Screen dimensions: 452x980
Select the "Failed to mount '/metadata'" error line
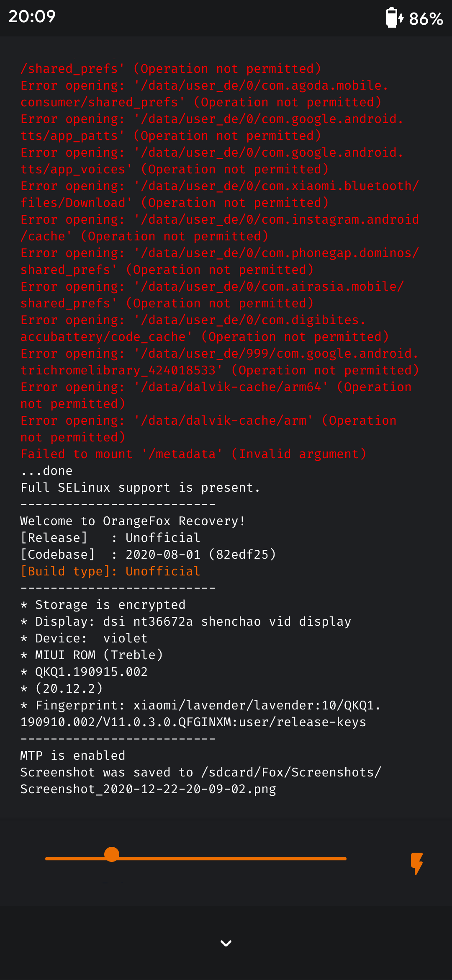click(193, 454)
